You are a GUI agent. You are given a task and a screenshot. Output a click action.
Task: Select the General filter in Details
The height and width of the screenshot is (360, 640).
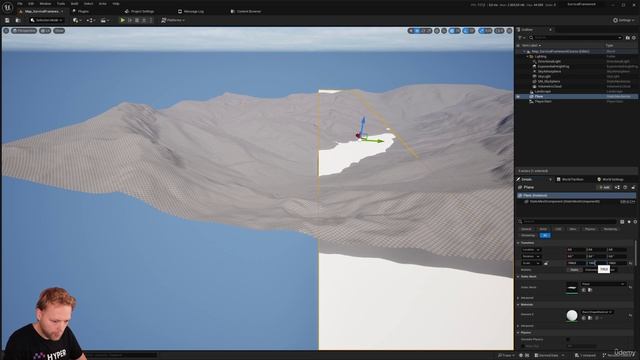(526, 229)
